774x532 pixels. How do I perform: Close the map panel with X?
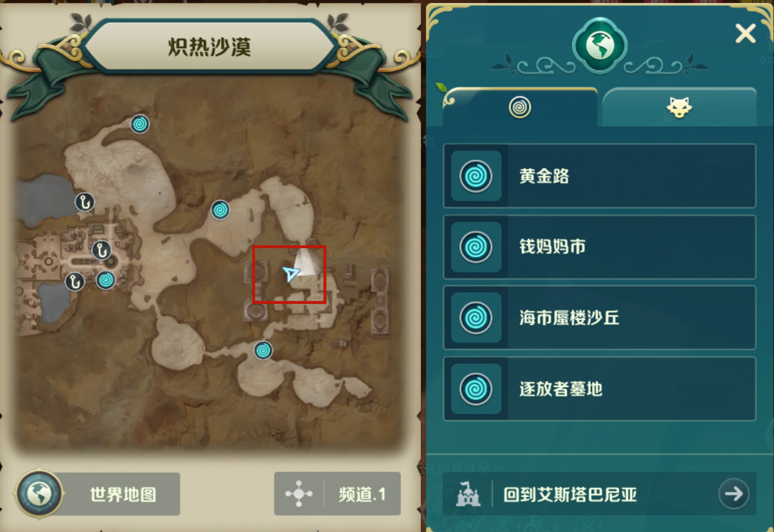(x=745, y=34)
